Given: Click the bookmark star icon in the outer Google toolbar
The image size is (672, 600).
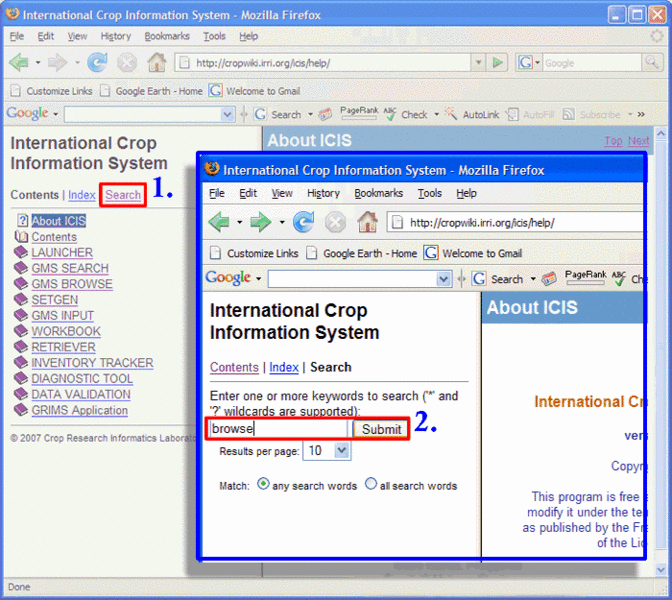Looking at the screenshot, I should point(326,114).
